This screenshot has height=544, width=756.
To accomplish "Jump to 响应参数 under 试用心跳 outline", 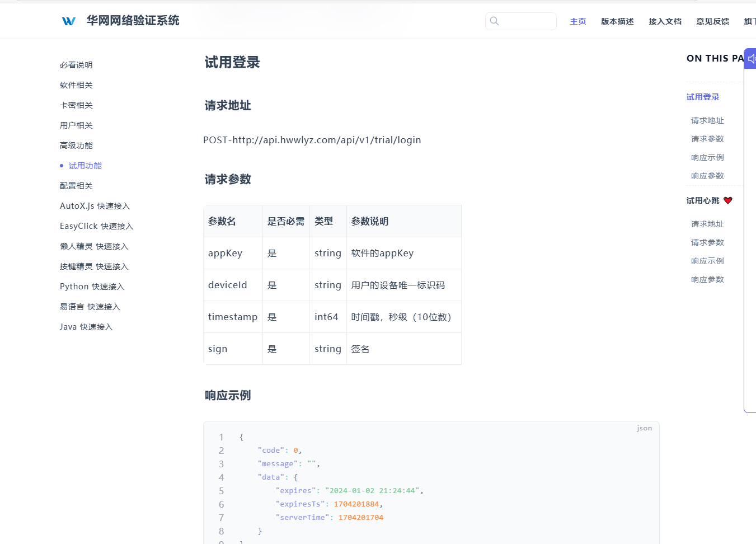I will click(x=707, y=279).
